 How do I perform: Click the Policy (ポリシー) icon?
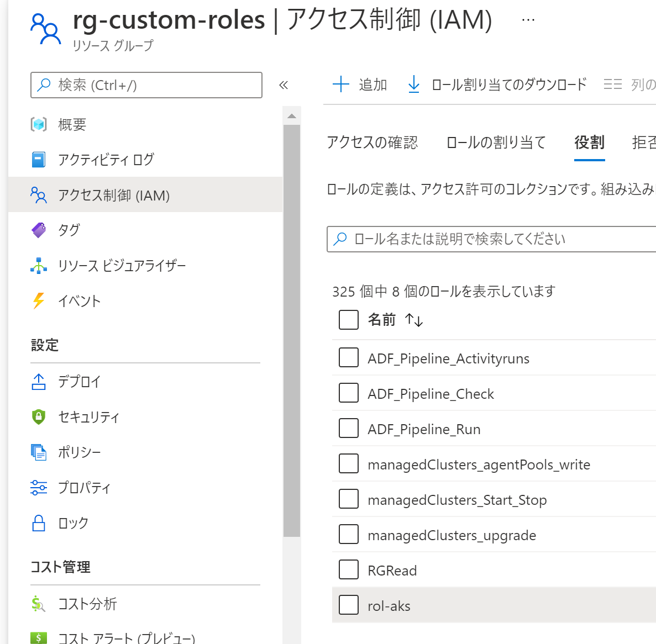coord(39,452)
